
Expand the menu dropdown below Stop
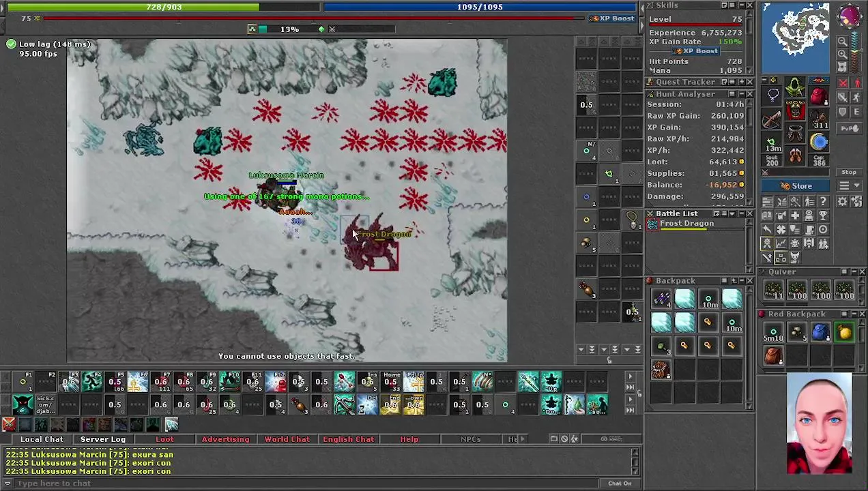coord(849,185)
